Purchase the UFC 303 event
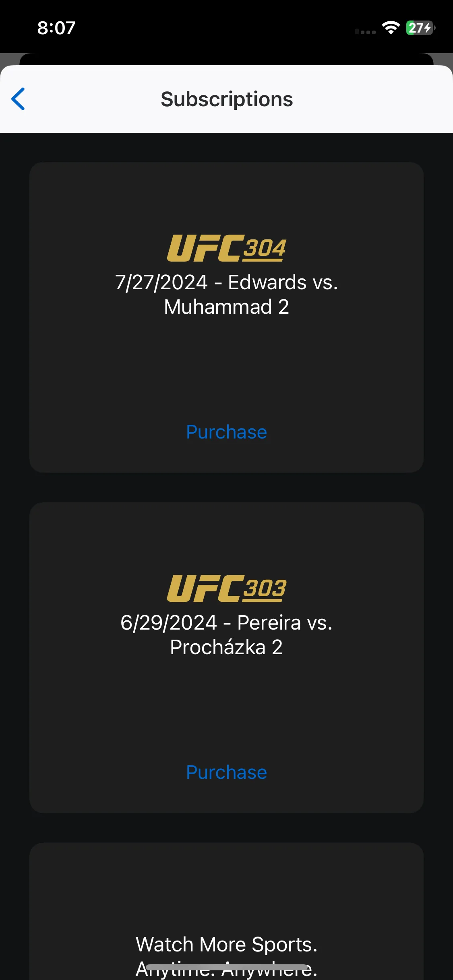453x980 pixels. [226, 772]
